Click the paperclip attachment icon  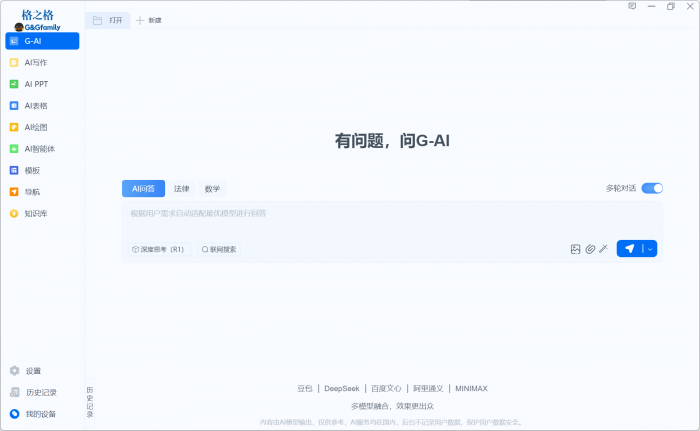(x=590, y=249)
